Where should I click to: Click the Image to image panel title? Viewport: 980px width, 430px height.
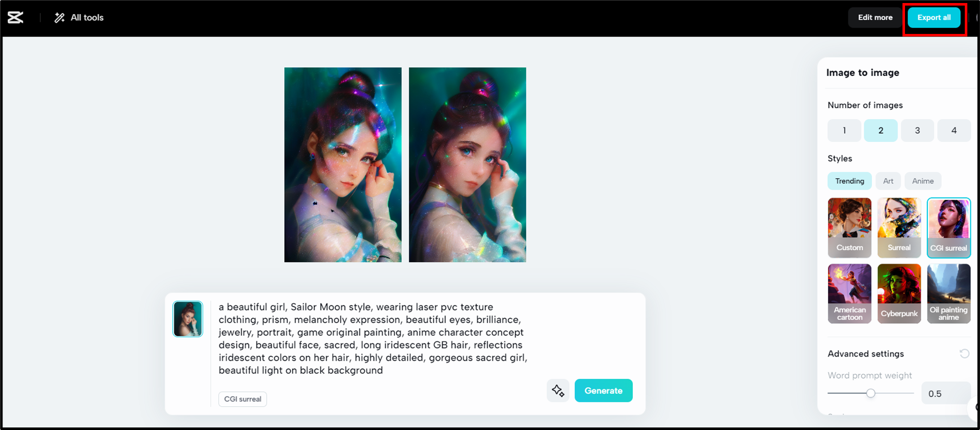862,72
